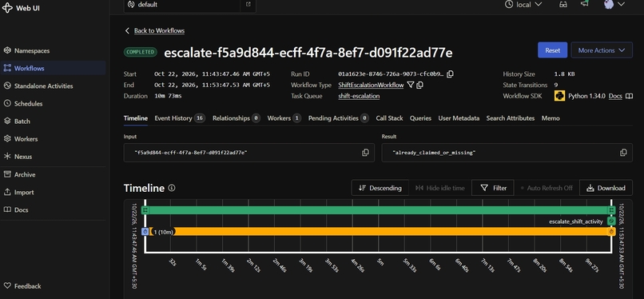Copy the workflow Input value
644x299 pixels.
pyautogui.click(x=365, y=153)
